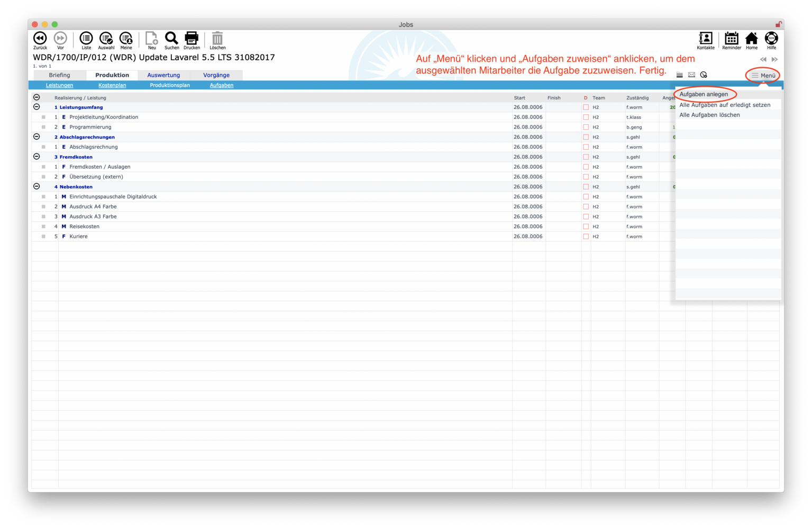Collapse the Nebenkosten group

point(37,186)
